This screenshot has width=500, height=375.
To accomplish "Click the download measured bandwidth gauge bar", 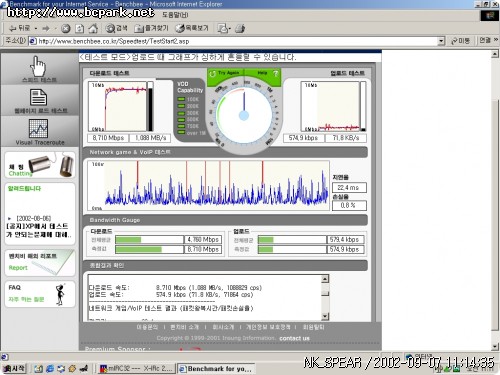I will pyautogui.click(x=149, y=249).
